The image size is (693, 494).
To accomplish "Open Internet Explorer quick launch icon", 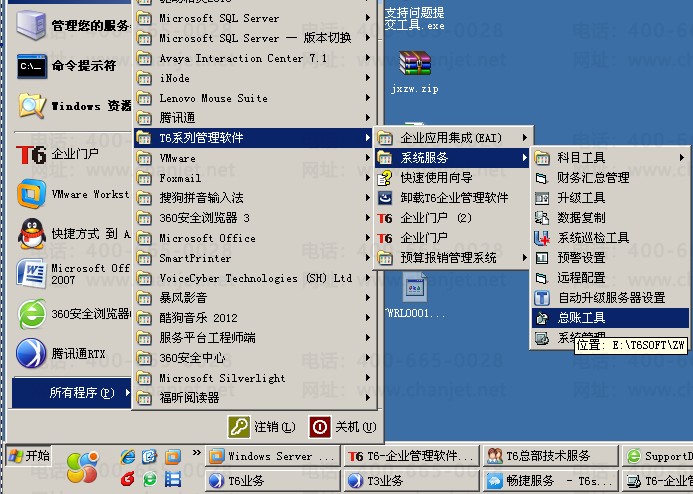I will 128,456.
